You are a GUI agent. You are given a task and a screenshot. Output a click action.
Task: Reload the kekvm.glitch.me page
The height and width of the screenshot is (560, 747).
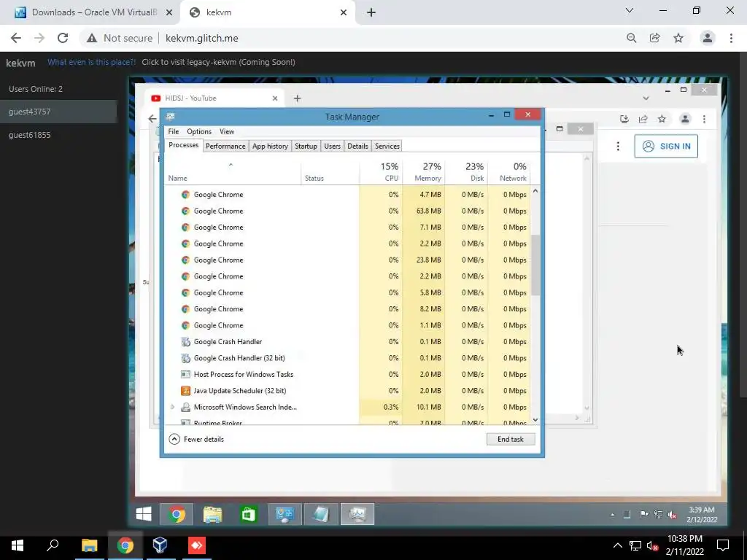coord(63,38)
